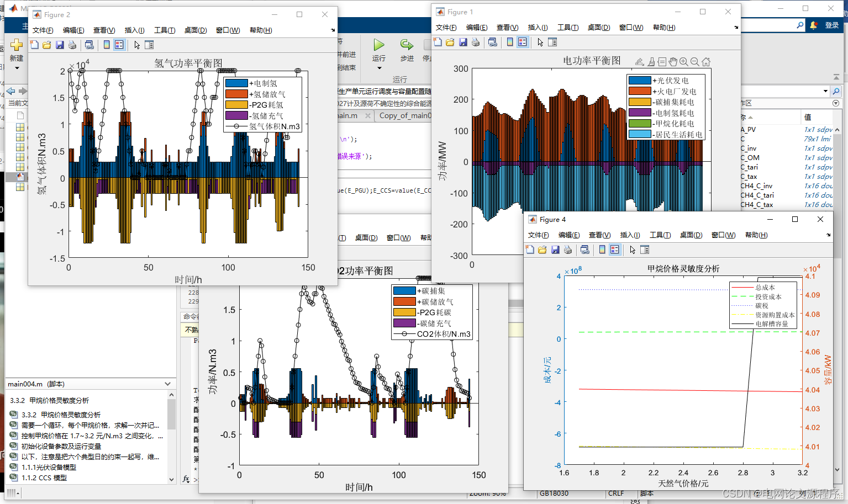Open File (文件) menu in Figure 2
The height and width of the screenshot is (504, 848).
click(x=43, y=30)
